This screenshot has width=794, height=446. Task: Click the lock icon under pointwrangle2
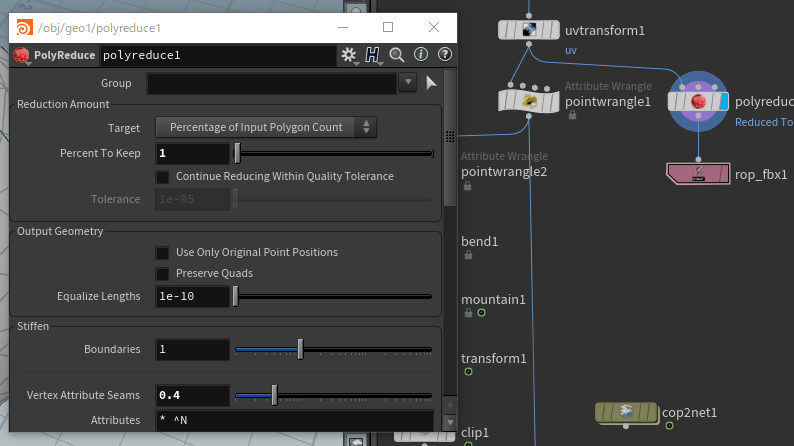[467, 186]
